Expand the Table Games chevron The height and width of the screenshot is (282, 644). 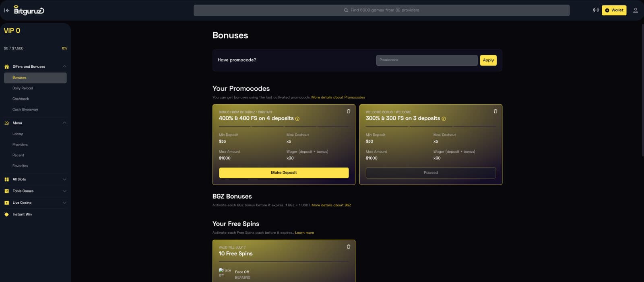pos(64,191)
